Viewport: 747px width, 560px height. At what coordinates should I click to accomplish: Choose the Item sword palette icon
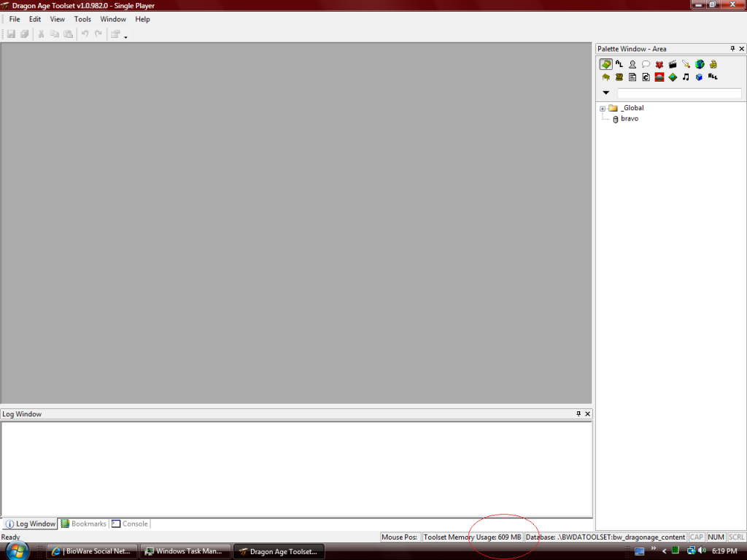(x=686, y=64)
